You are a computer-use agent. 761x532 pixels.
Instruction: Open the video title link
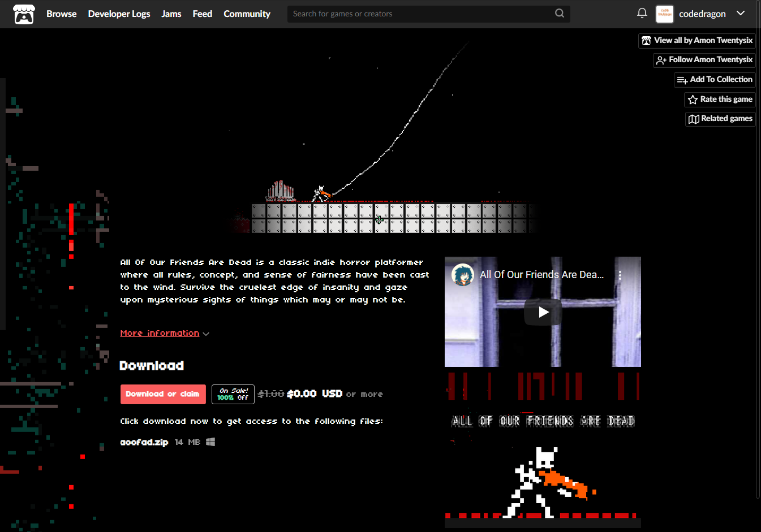(x=542, y=275)
